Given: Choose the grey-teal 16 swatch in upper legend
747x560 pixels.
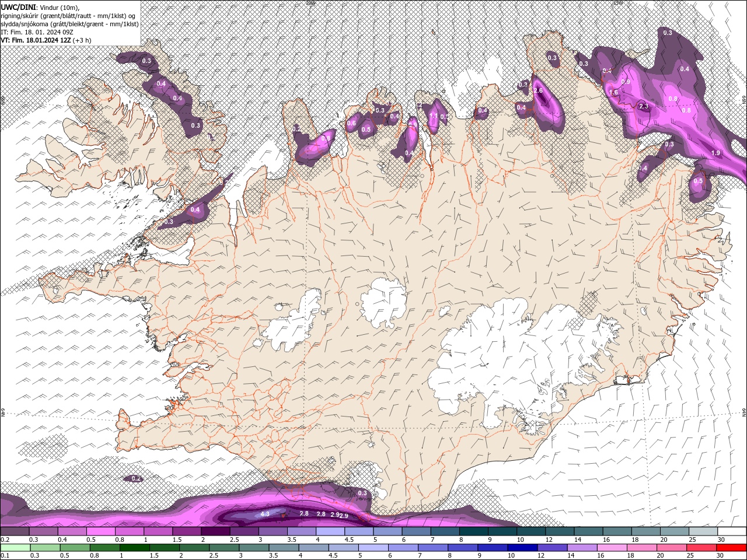Looking at the screenshot, I should pyautogui.click(x=617, y=531).
